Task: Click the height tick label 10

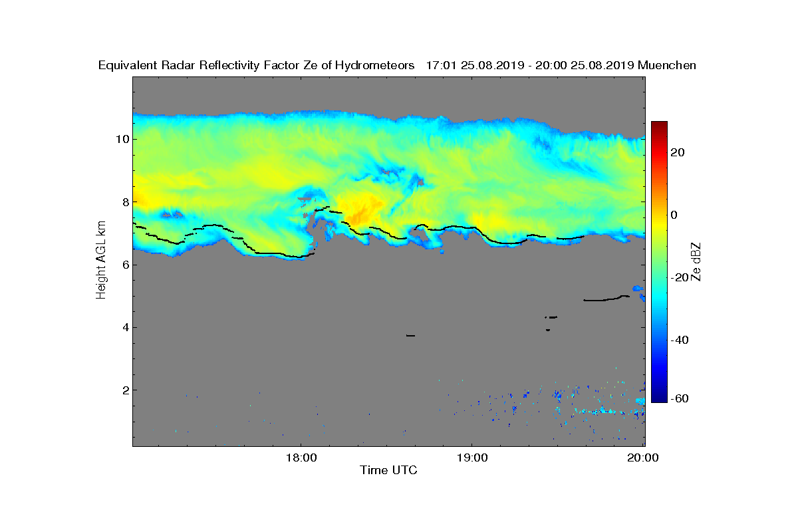Action: 121,139
